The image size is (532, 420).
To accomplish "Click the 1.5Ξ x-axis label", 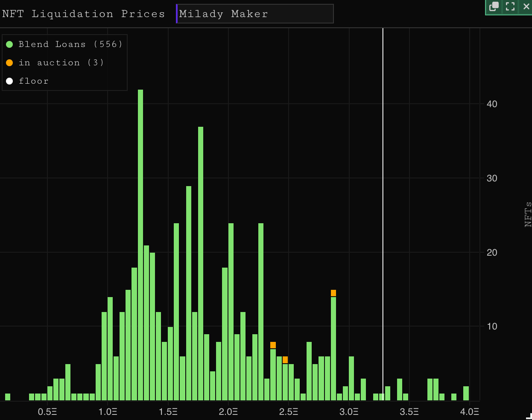I will pyautogui.click(x=168, y=411).
